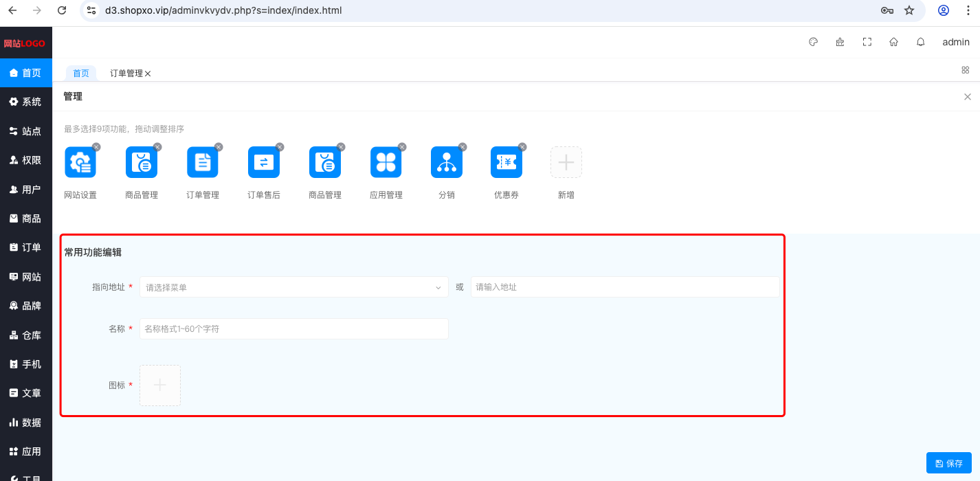Open 文章 in the left sidebar
This screenshot has height=481, width=980.
26,393
